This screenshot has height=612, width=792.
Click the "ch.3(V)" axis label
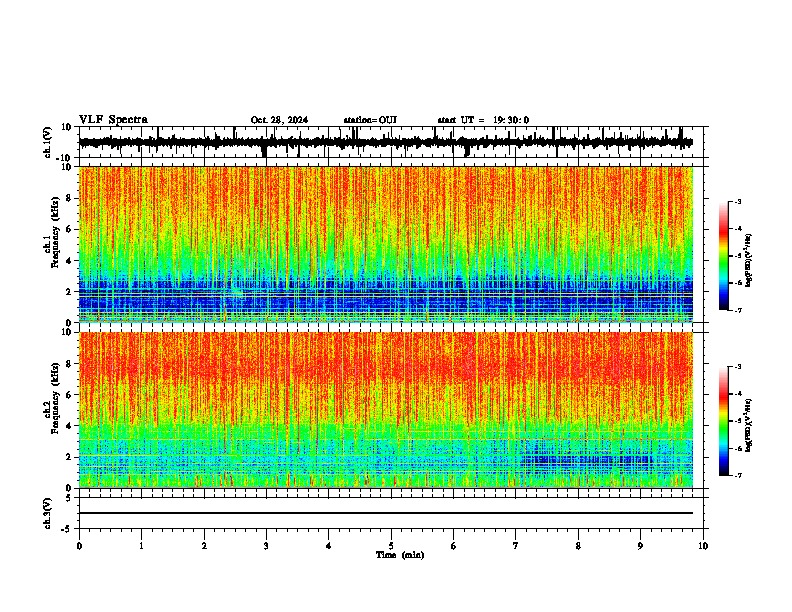coord(48,513)
